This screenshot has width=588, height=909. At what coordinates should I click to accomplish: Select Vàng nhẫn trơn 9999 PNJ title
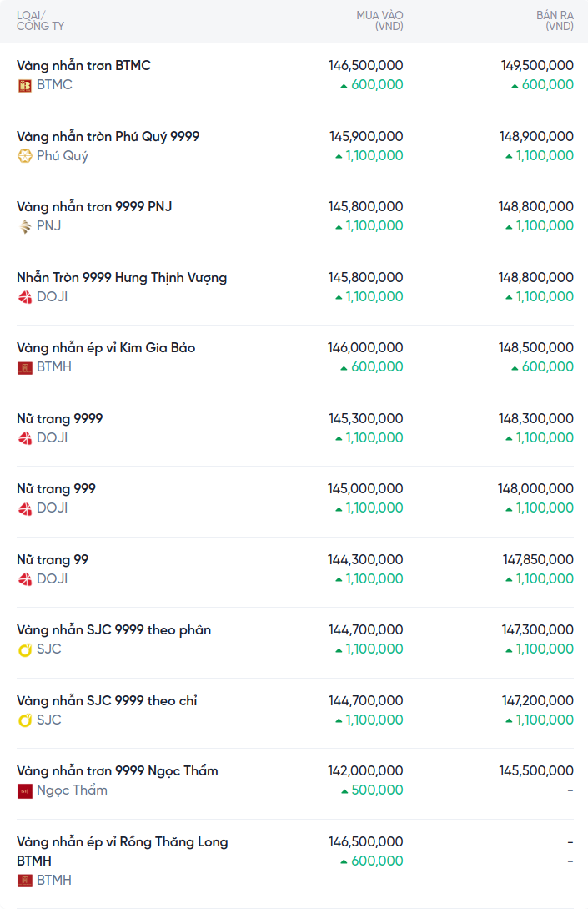pos(94,206)
